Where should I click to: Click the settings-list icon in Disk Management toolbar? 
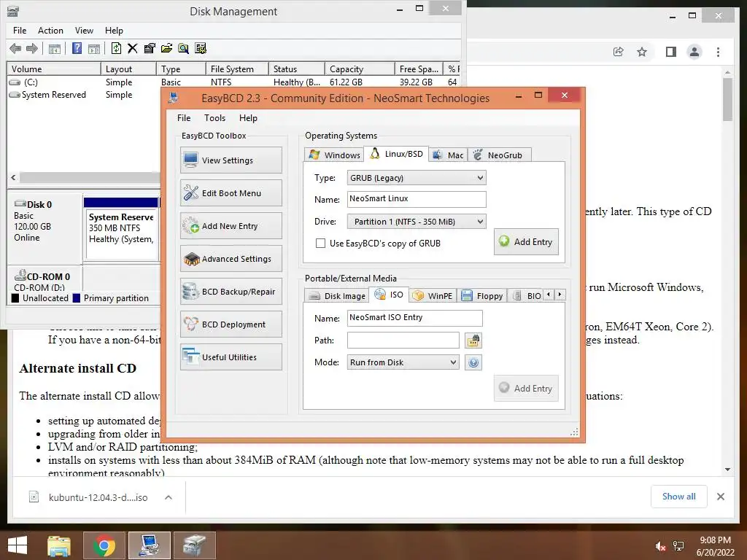coord(201,48)
